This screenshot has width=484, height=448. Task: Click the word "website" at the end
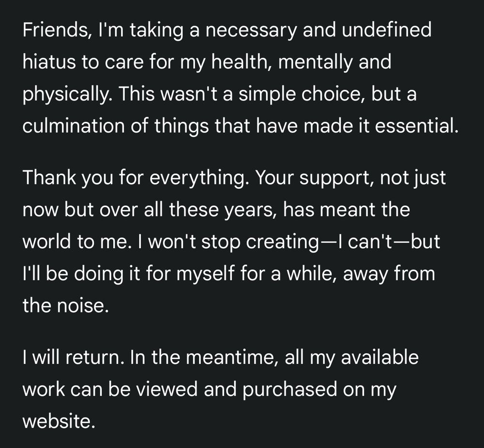(59, 421)
